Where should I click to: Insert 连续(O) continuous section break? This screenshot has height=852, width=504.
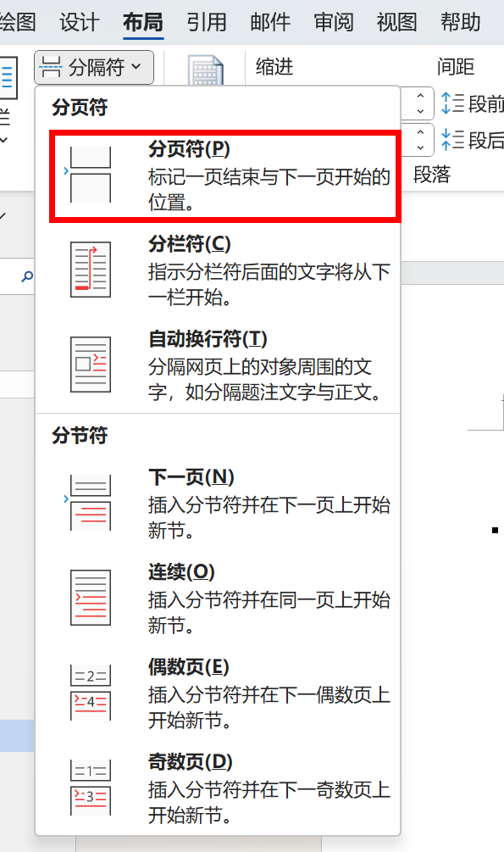(x=218, y=599)
